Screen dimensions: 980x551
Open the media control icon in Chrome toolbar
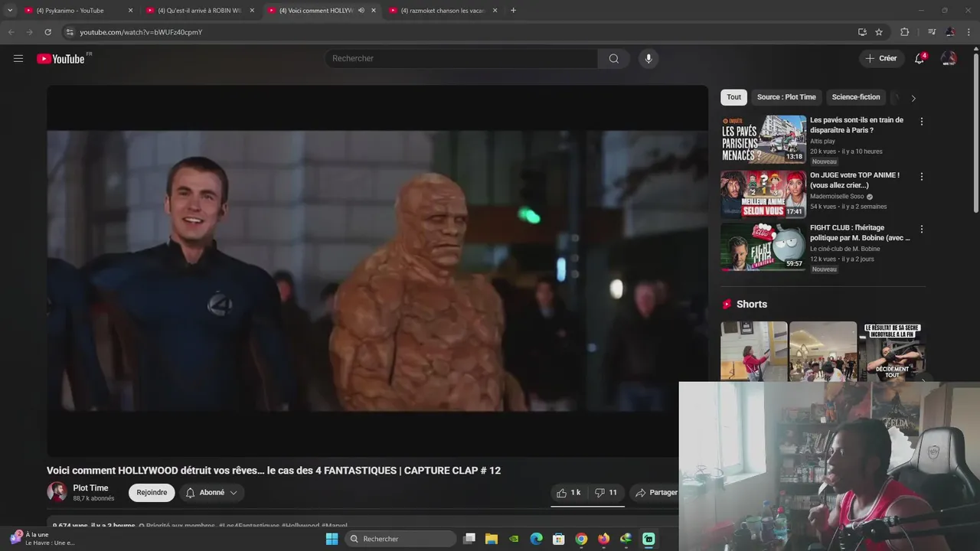point(932,32)
